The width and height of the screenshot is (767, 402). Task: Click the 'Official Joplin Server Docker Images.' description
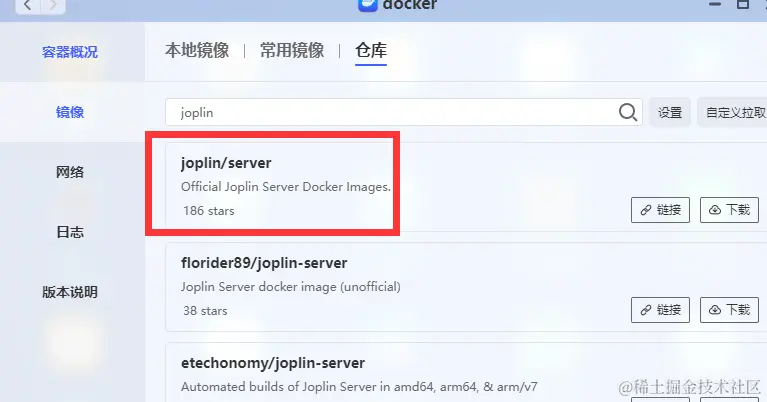tap(286, 187)
